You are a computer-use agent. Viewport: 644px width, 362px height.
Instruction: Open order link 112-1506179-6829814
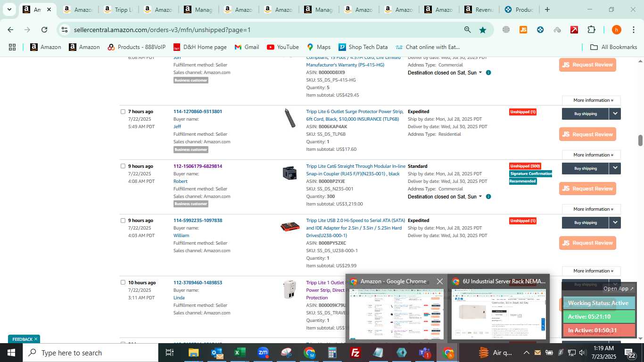[198, 166]
